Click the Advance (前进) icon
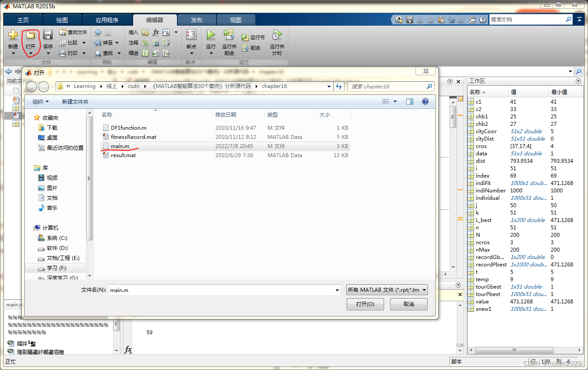The image size is (588, 370). 245,48
